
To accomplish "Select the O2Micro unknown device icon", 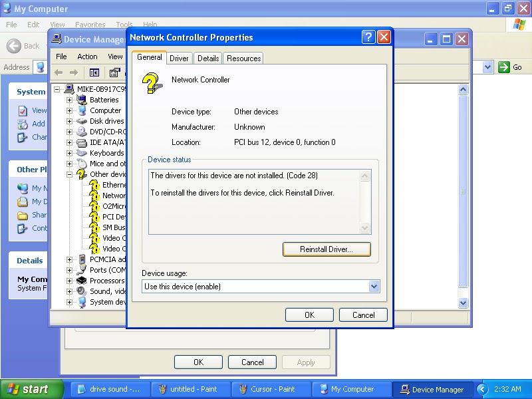I will [x=94, y=206].
